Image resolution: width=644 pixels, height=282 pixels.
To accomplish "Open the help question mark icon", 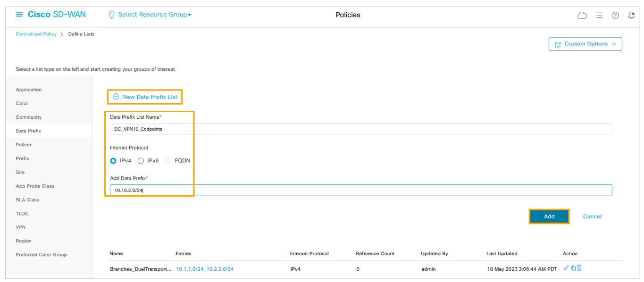I will [x=615, y=15].
